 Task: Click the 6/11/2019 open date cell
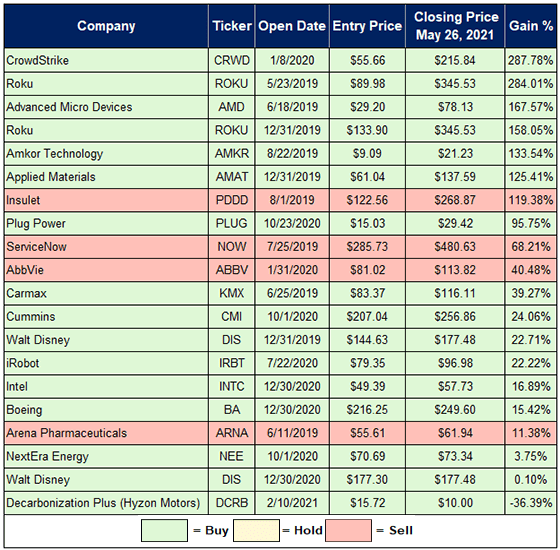pyautogui.click(x=292, y=433)
